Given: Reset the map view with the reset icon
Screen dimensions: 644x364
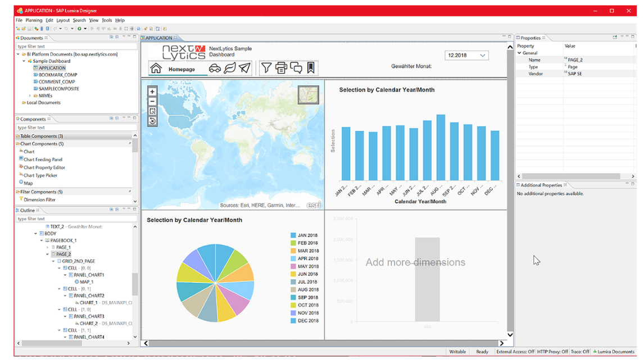Looking at the screenshot, I should [152, 121].
